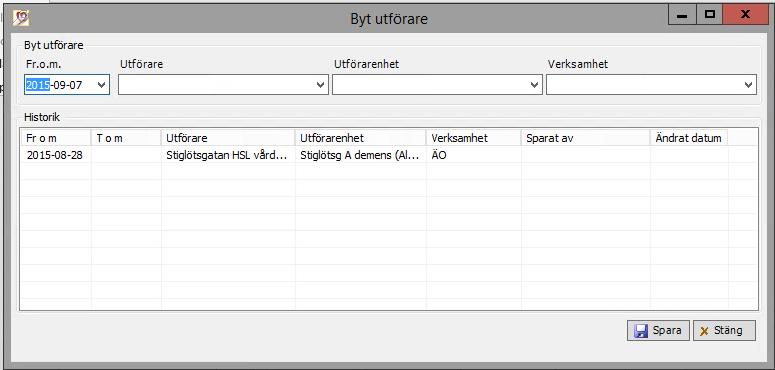Expand the Utförare combo box
This screenshot has height=370, width=775.
(x=320, y=84)
